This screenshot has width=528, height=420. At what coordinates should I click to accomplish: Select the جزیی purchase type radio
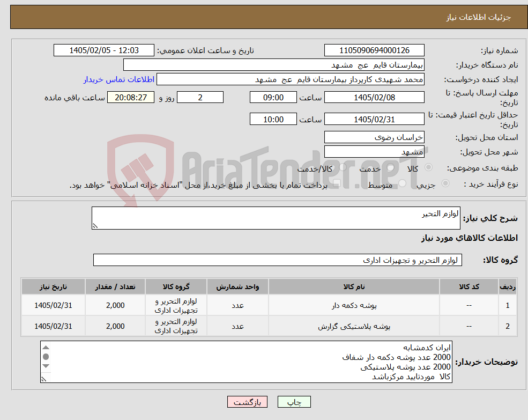point(445,183)
